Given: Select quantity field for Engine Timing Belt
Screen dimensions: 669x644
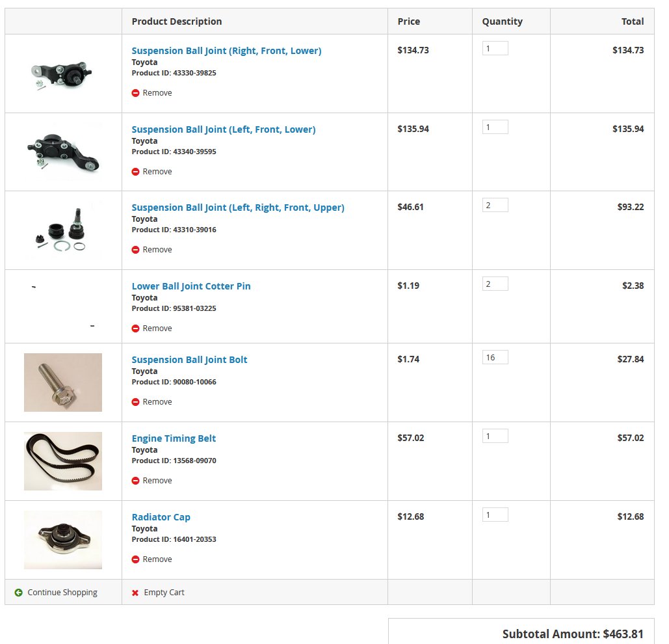Looking at the screenshot, I should click(x=495, y=436).
